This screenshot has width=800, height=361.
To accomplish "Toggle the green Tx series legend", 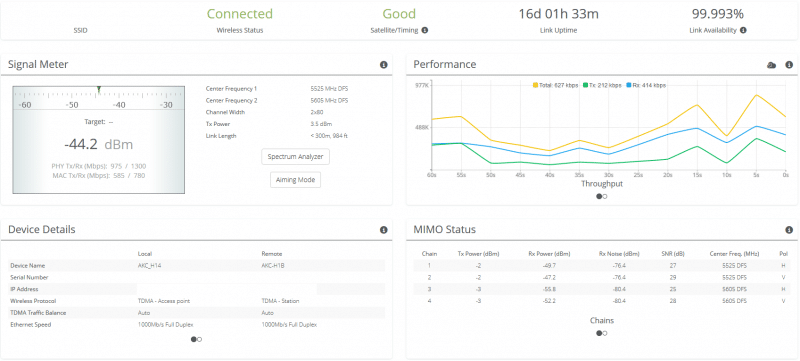I will [603, 85].
